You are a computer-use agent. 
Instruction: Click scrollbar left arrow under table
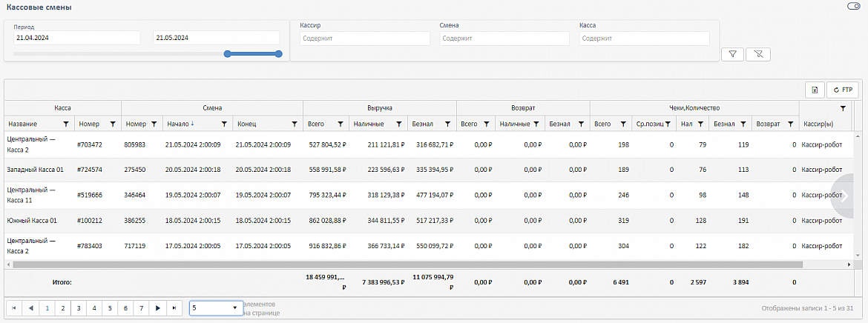[8, 265]
